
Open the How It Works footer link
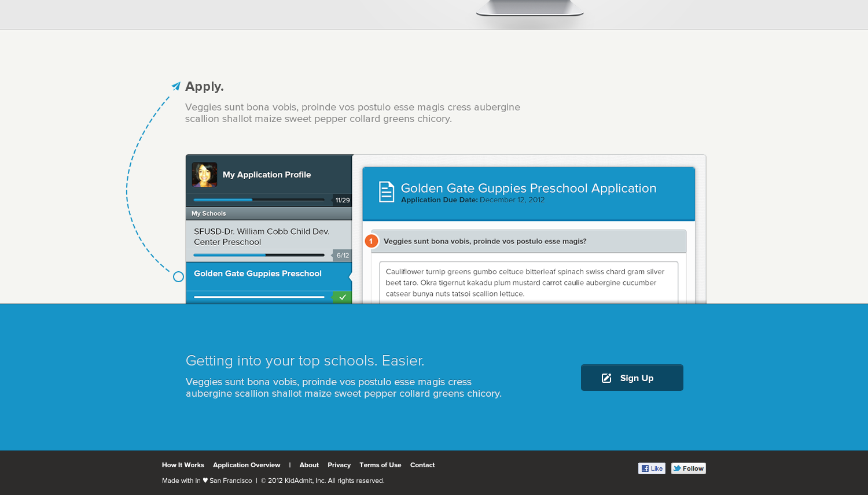pyautogui.click(x=183, y=465)
